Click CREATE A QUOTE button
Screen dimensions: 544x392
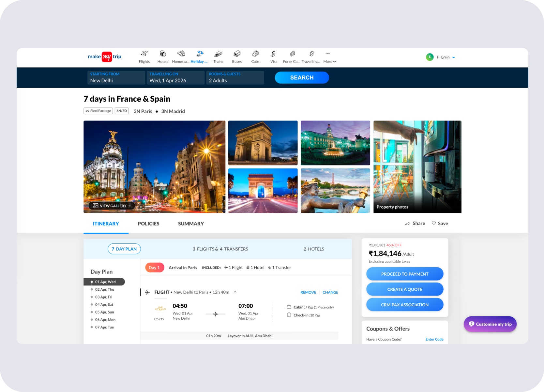[405, 289]
